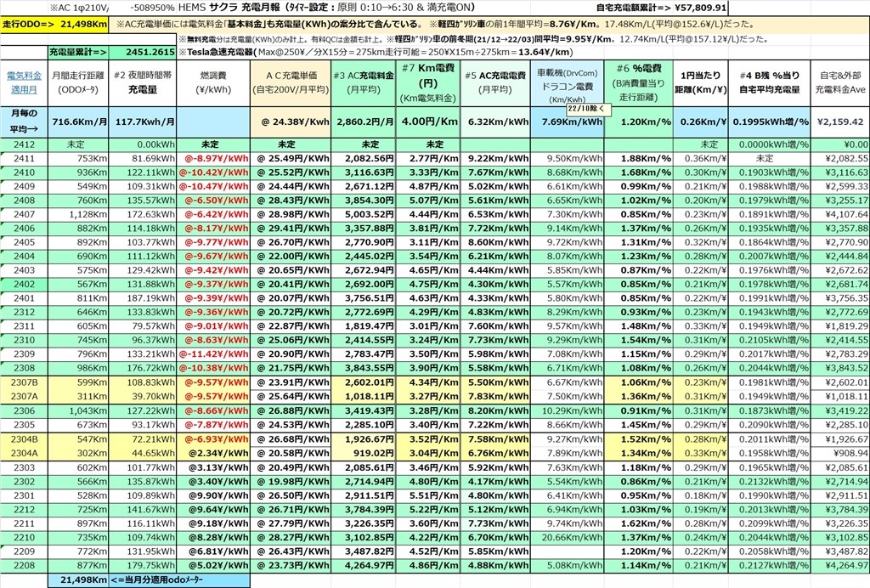
Task: Select the total ¥57,809.91 cell
Action: (700, 8)
